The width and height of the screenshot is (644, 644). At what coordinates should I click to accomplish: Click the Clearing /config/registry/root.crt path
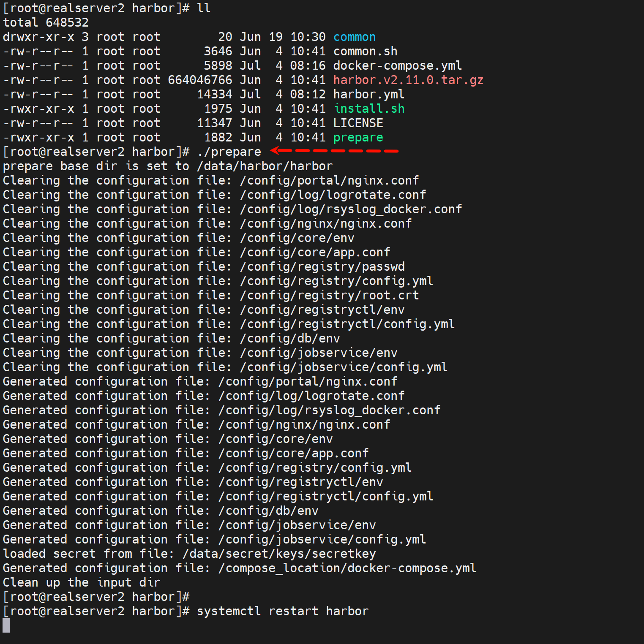point(329,296)
